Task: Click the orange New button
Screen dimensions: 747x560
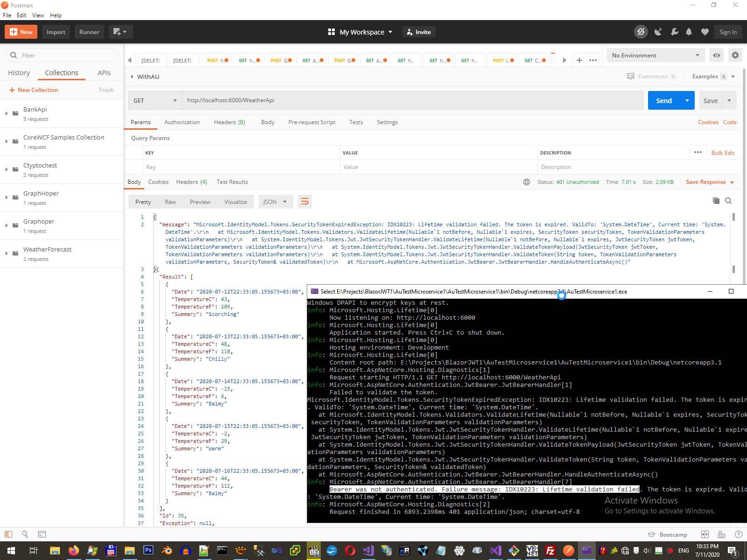Action: [21, 32]
